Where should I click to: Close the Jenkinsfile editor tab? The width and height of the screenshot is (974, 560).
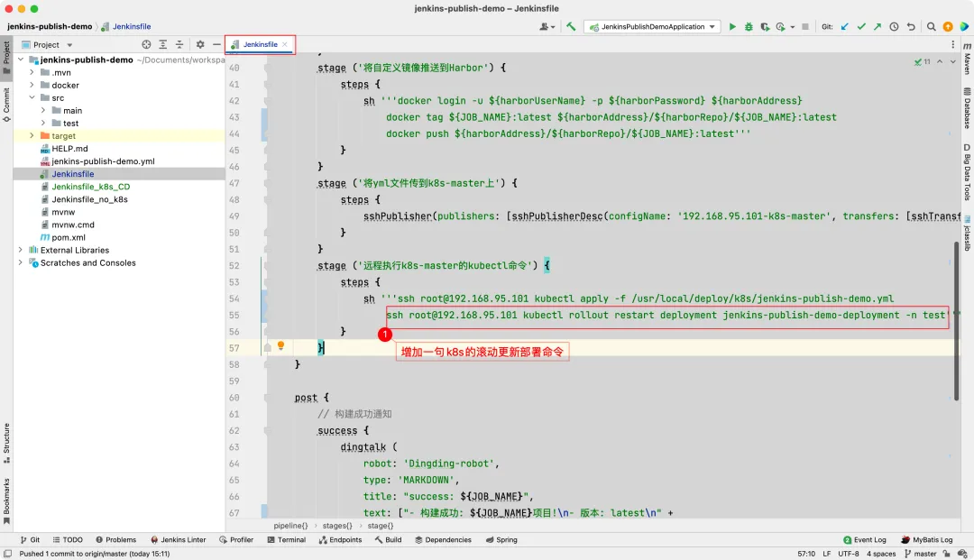click(x=284, y=45)
